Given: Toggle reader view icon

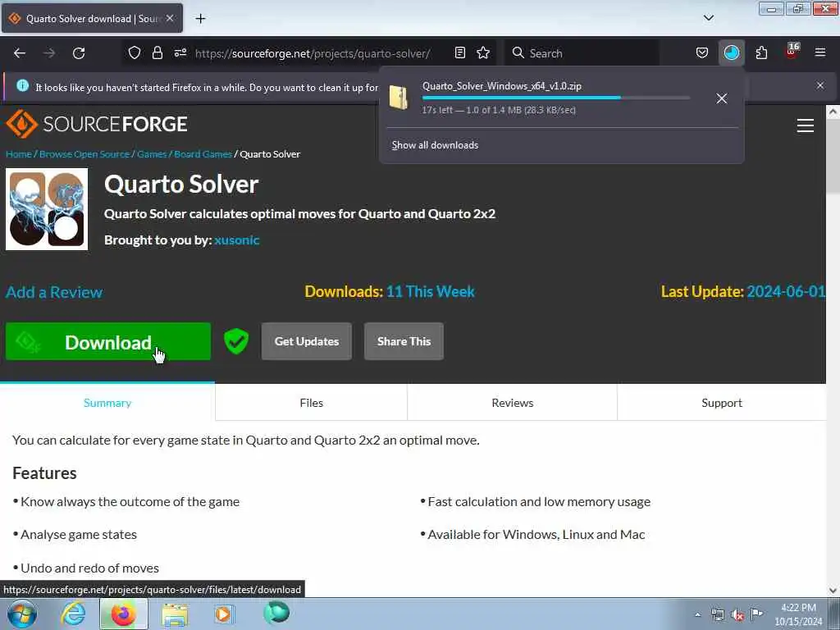Looking at the screenshot, I should point(459,52).
